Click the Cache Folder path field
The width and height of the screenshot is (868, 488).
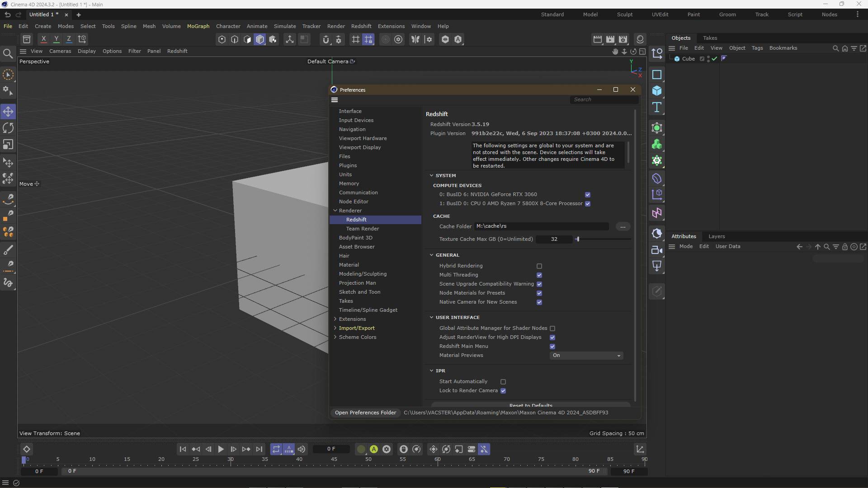pos(541,226)
